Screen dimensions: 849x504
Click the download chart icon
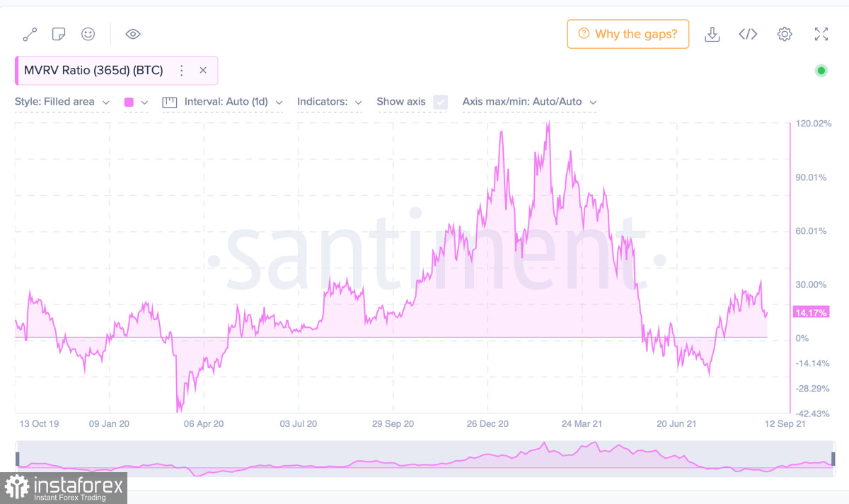click(712, 34)
